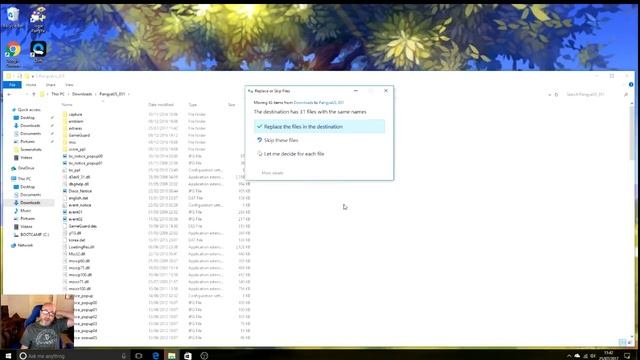
Task: Open the Share ribbon tab
Action: [51, 84]
